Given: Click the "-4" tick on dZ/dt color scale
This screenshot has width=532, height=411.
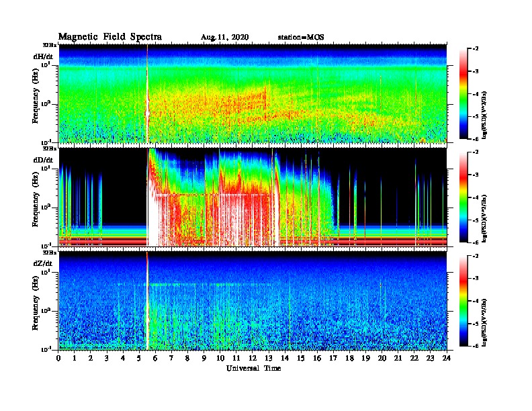Looking at the screenshot, I should click(x=476, y=301).
